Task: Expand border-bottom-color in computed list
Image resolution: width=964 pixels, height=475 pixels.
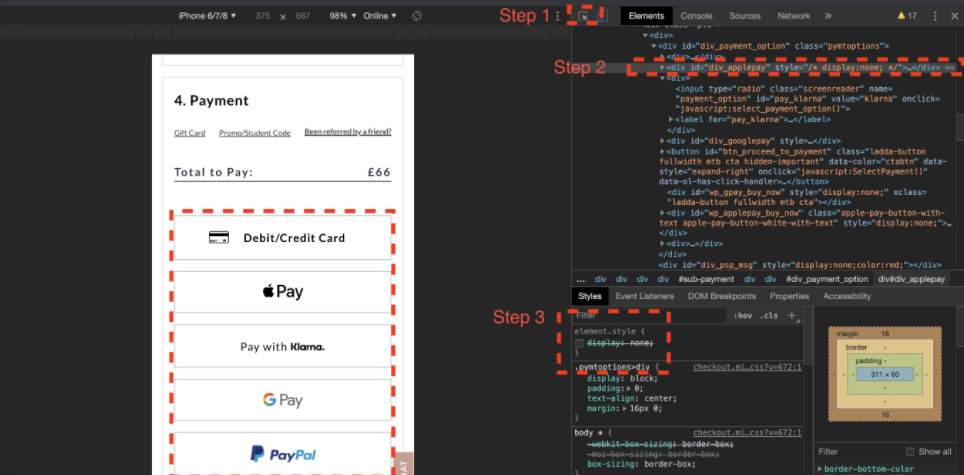Action: (x=820, y=469)
